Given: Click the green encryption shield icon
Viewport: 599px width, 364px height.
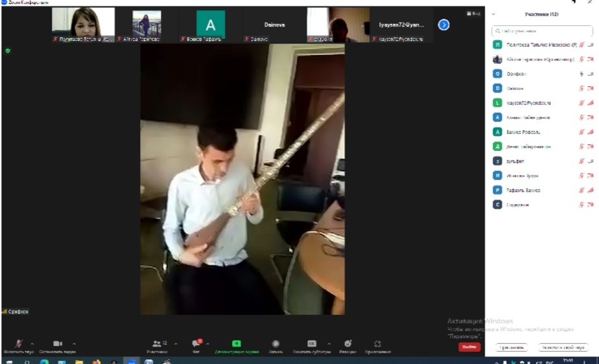Looking at the screenshot, I should 8,51.
